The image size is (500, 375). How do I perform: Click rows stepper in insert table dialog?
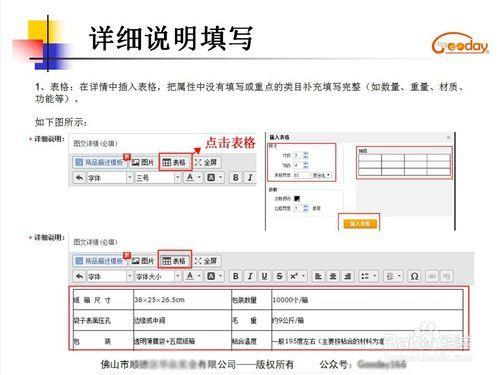point(306,155)
